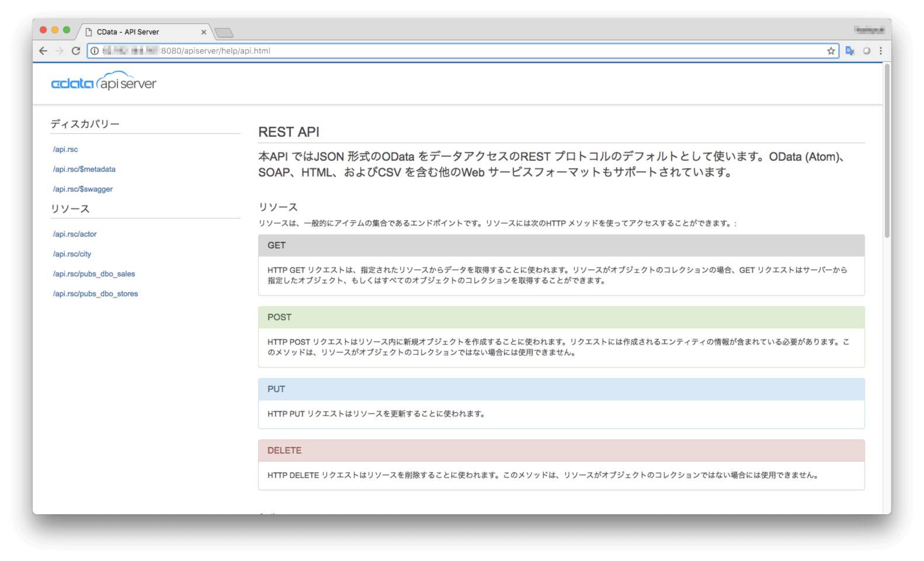Select the CData - API Server tab
Screen dimensions: 924x561
(145, 32)
